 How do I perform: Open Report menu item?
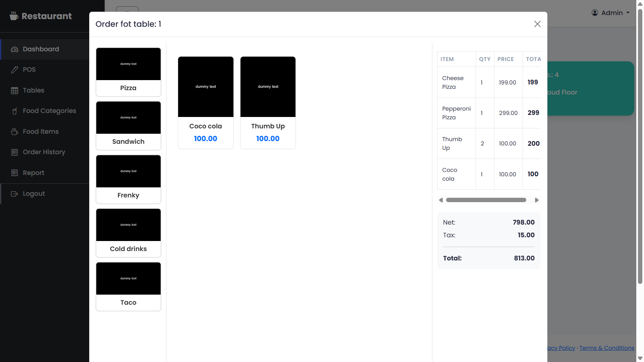pos(45,173)
